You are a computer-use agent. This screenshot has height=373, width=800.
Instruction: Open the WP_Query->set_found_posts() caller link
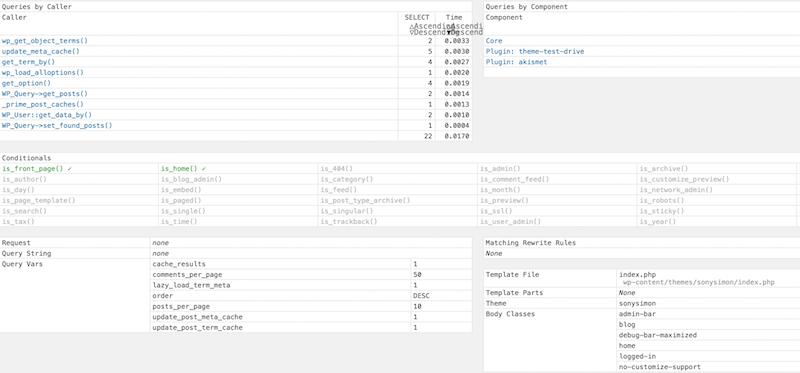coord(57,126)
